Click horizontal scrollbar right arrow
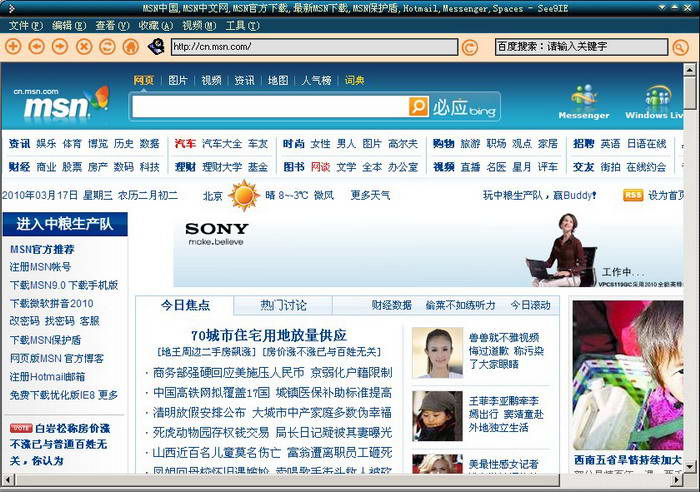Image resolution: width=700 pixels, height=492 pixels. pyautogui.click(x=677, y=480)
